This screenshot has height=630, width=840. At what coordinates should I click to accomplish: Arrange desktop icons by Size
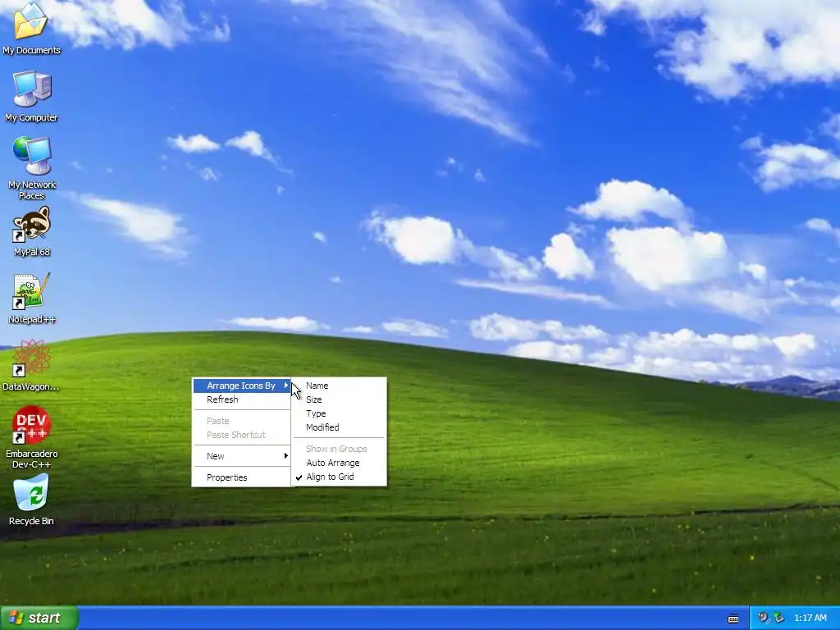[339, 399]
